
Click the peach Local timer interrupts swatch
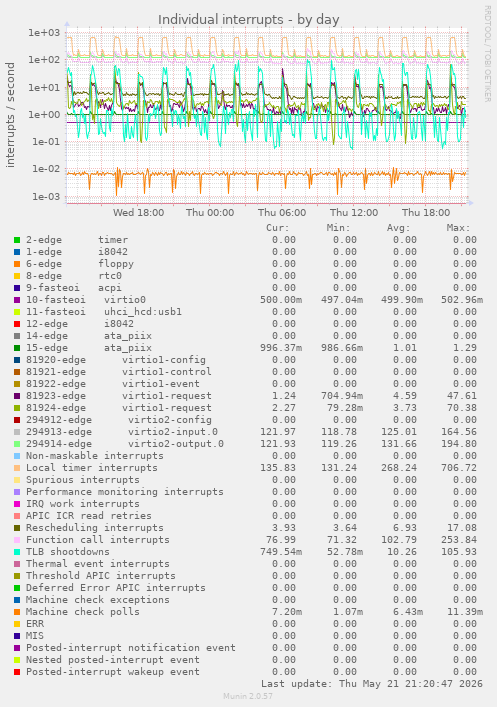point(17,468)
